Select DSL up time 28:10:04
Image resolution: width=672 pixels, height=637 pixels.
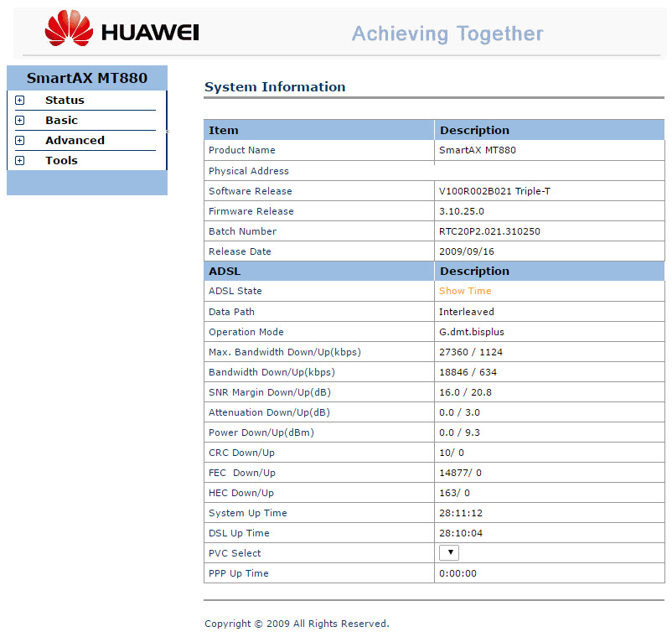[x=461, y=533]
